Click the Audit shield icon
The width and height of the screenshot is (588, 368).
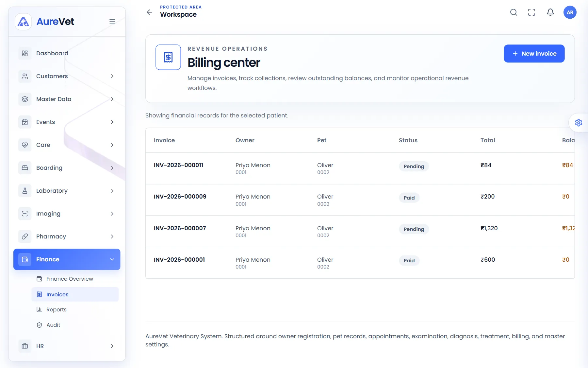(x=39, y=325)
